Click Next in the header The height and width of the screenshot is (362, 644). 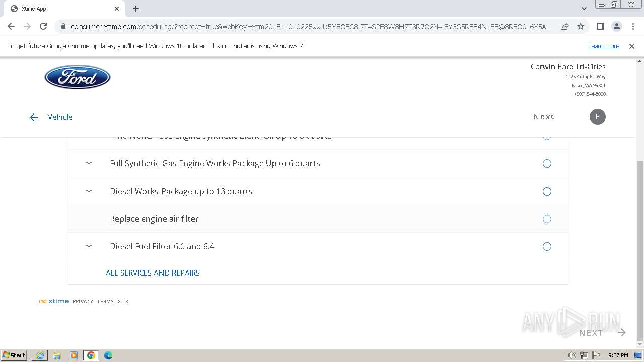pos(544,117)
